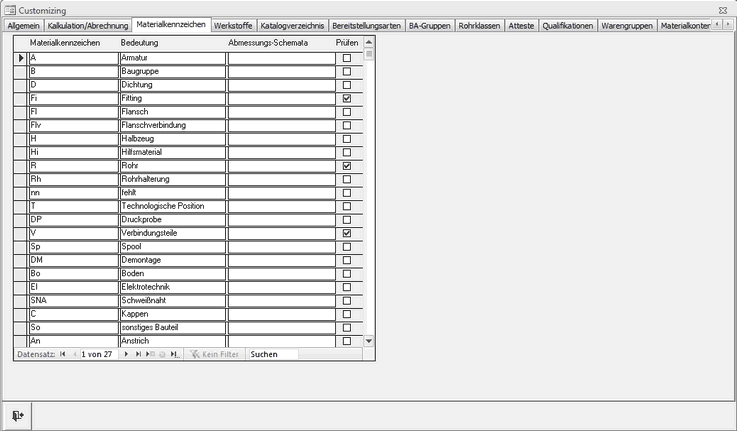Go to next record in navigator
This screenshot has width=737, height=431.
[x=126, y=354]
